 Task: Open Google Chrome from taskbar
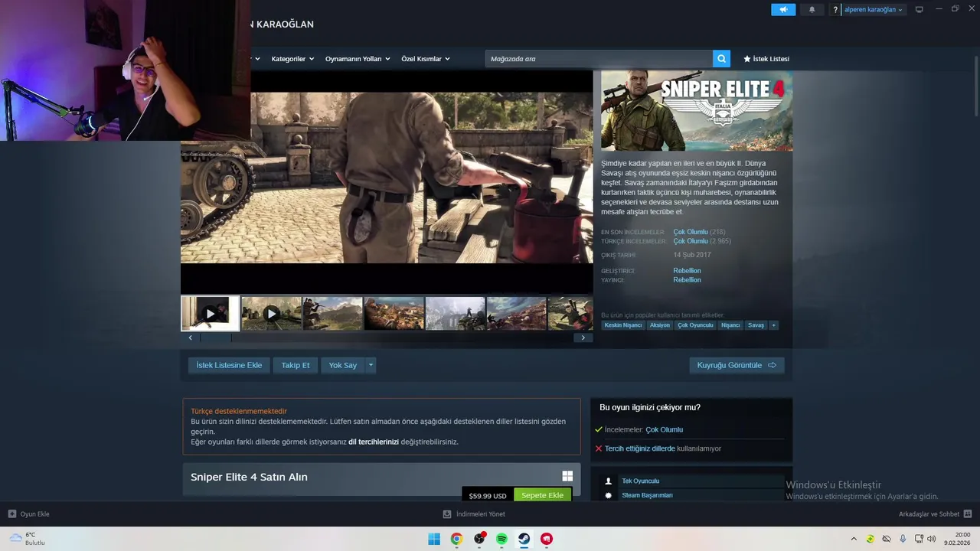click(x=456, y=539)
